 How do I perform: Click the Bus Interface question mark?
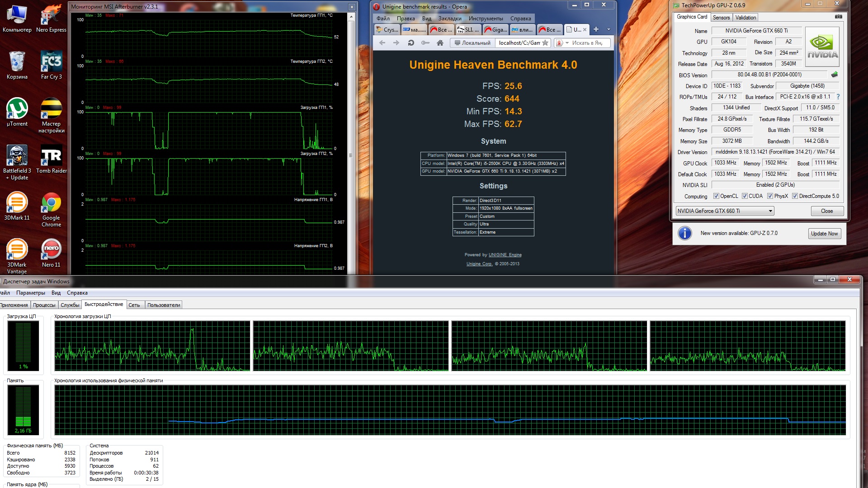click(x=838, y=97)
